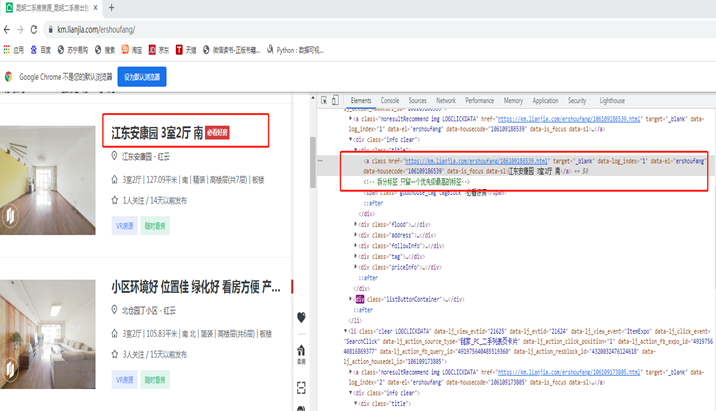Open the 微信读书 bookmark
716x411 pixels.
point(231,50)
